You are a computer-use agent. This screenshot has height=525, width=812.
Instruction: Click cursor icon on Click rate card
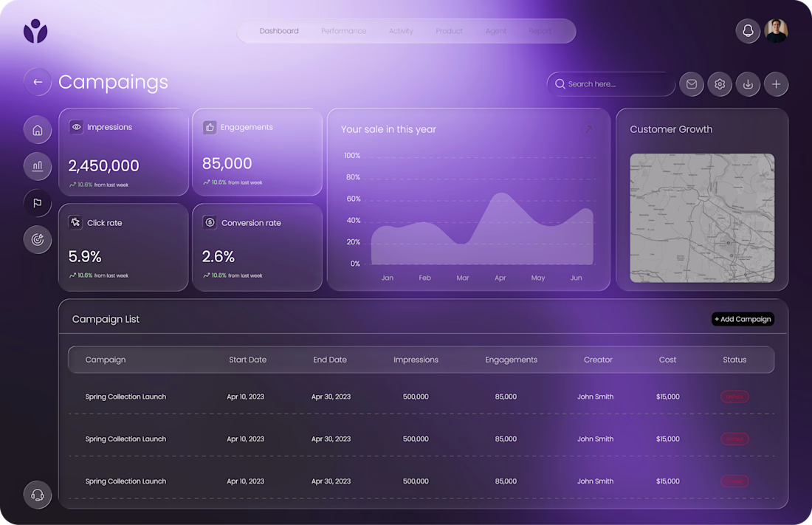pyautogui.click(x=75, y=222)
